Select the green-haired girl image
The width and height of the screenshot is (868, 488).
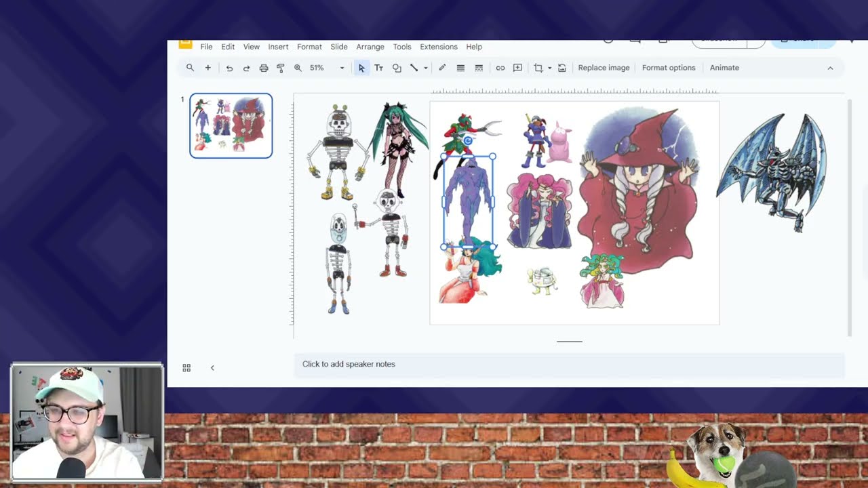point(399,149)
